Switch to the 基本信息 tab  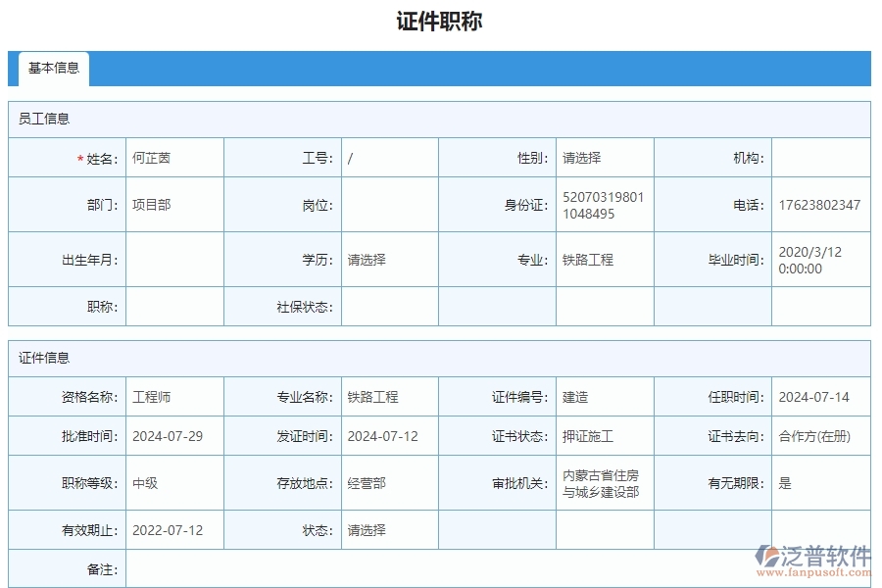pyautogui.click(x=52, y=70)
